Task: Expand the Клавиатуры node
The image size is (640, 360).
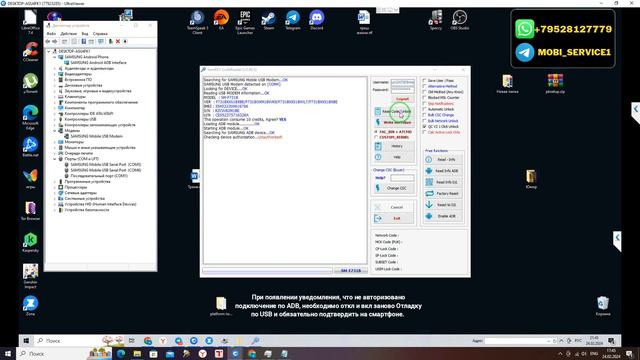Action: [55, 97]
